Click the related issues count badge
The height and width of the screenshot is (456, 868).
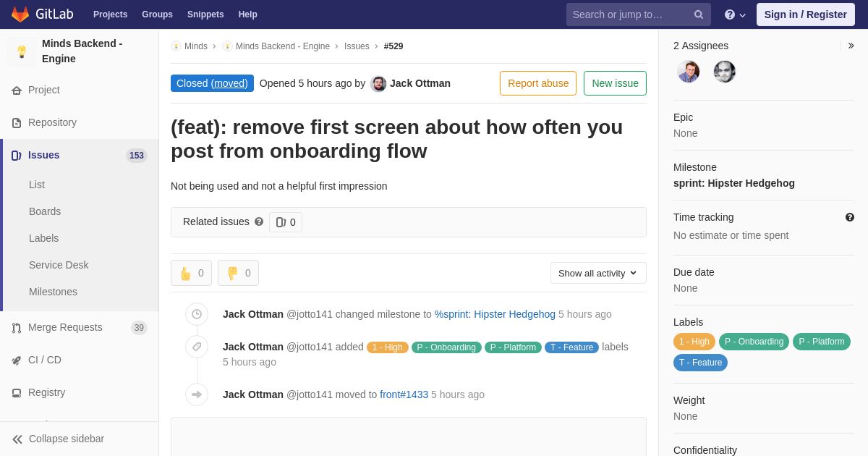point(286,222)
